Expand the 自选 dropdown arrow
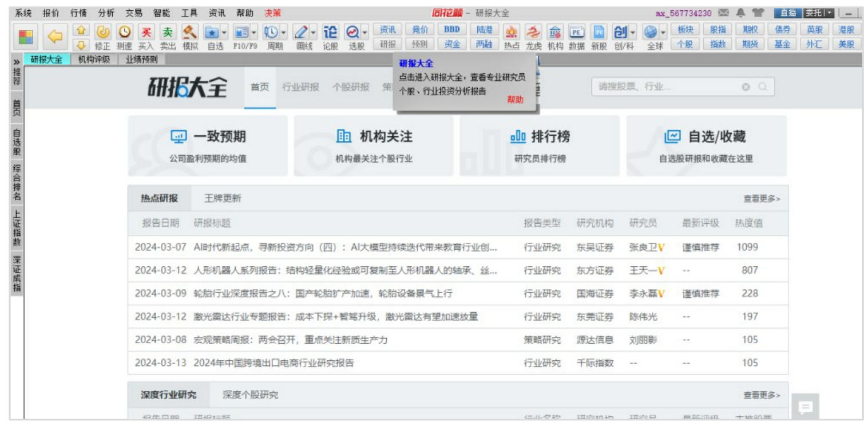 tap(224, 32)
